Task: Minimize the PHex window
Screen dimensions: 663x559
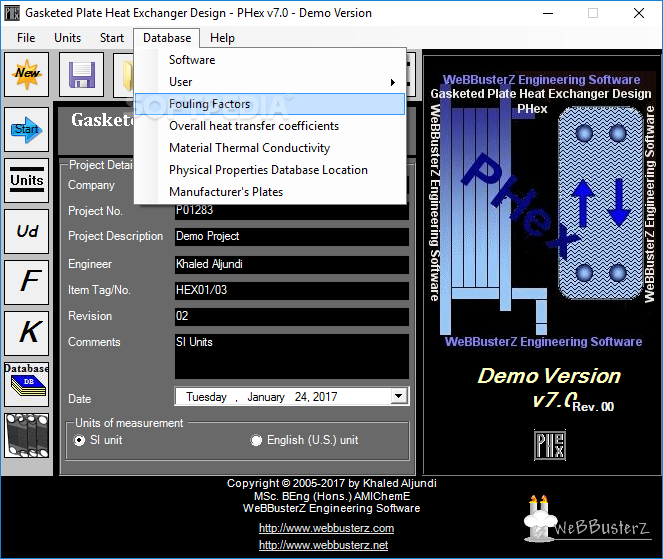Action: coord(548,13)
